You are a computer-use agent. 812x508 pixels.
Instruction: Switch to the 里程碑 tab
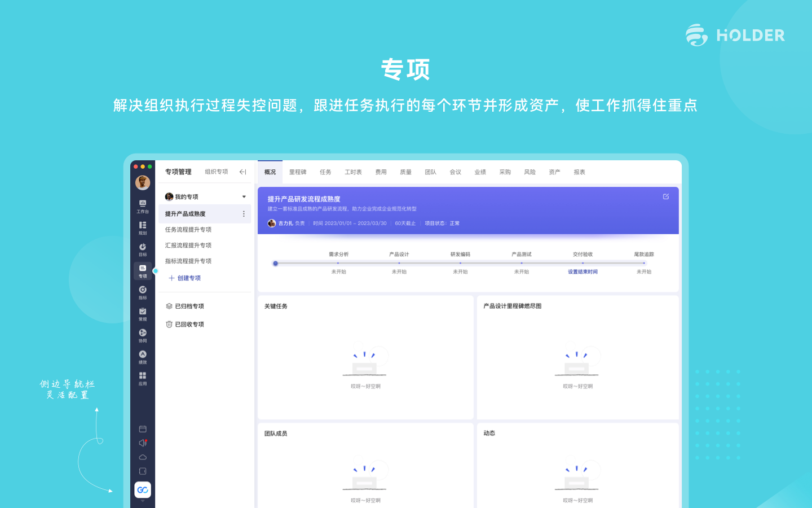[298, 172]
